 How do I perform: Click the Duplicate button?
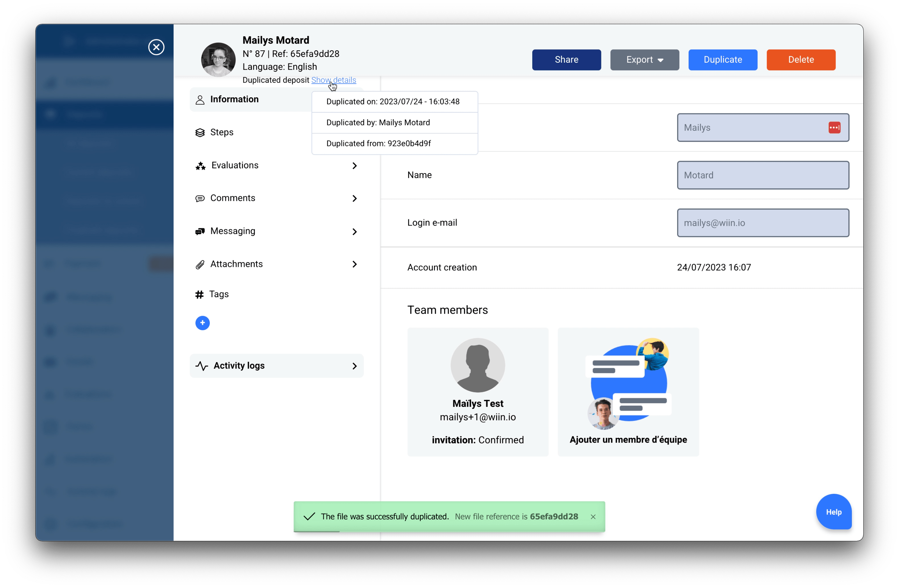[x=723, y=60]
